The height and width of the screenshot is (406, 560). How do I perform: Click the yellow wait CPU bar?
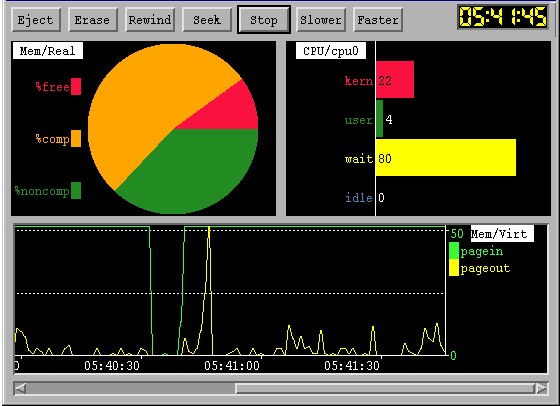pos(446,158)
